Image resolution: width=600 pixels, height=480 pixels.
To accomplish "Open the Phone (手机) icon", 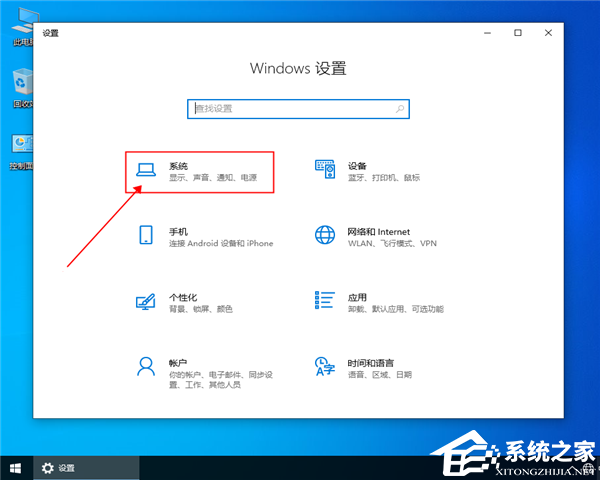I will click(146, 235).
